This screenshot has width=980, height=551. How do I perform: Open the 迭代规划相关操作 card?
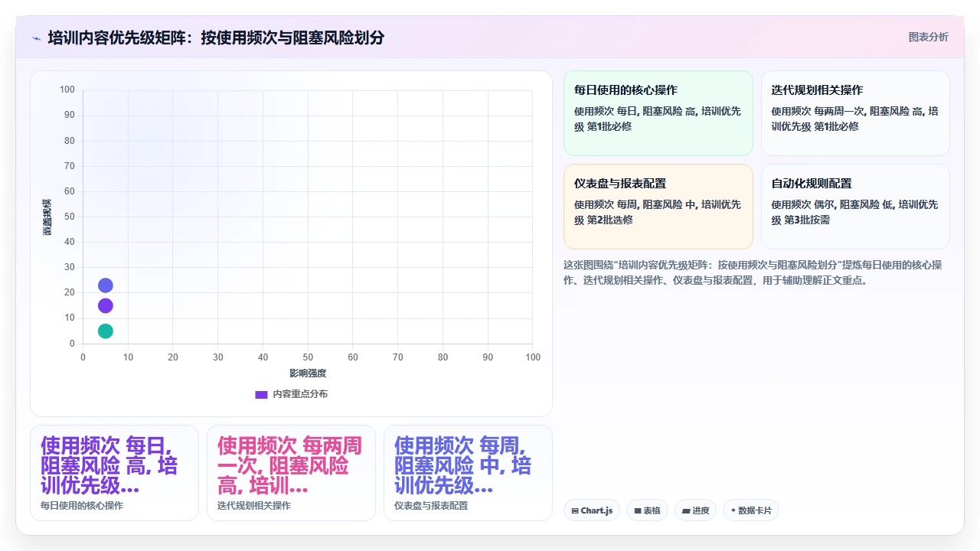855,113
